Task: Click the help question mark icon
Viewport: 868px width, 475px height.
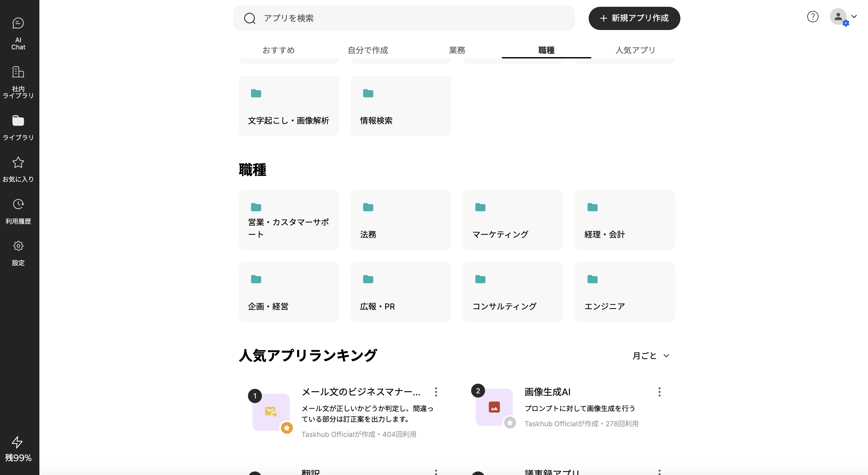Action: [x=812, y=16]
